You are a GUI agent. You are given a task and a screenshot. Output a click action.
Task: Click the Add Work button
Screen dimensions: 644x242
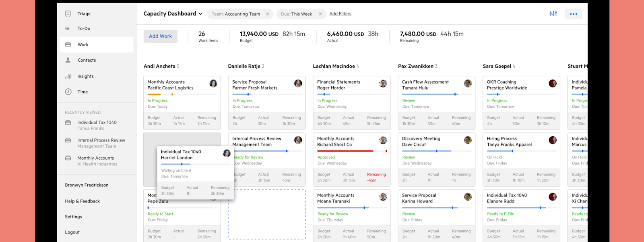tap(160, 36)
